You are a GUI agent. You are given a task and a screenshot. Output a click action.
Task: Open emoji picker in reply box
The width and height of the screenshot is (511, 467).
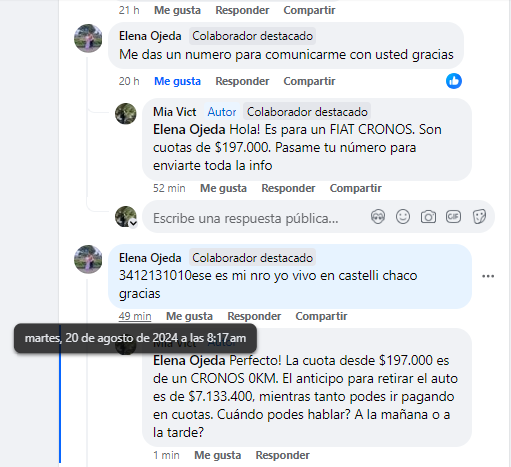(403, 217)
